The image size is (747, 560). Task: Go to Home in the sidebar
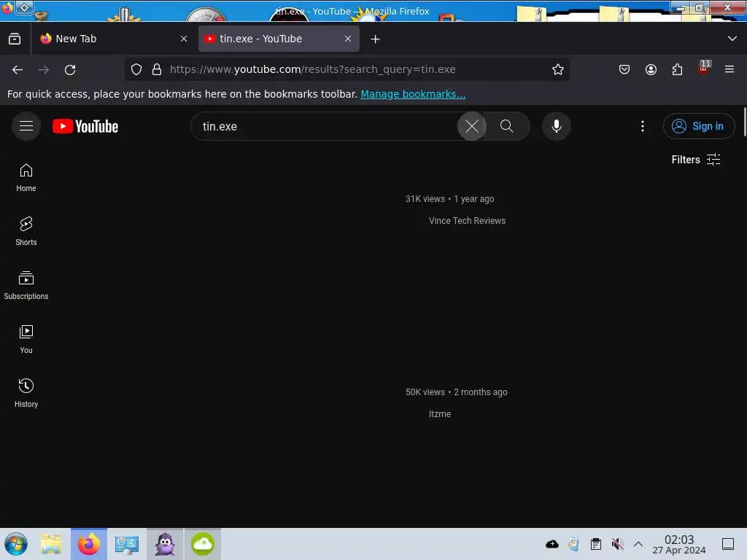coord(26,178)
